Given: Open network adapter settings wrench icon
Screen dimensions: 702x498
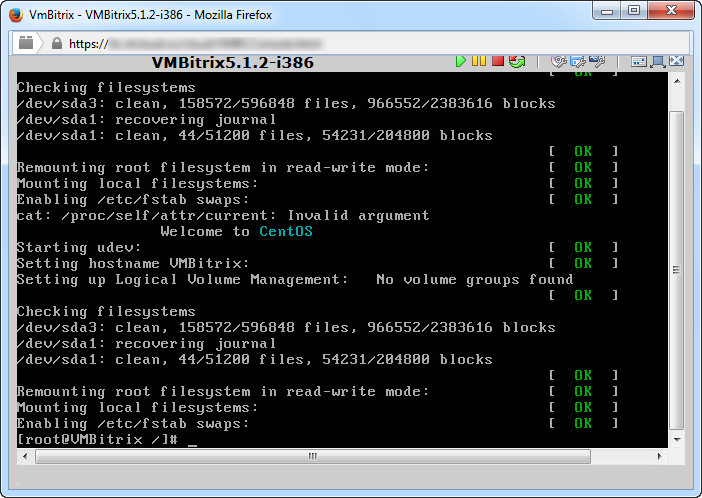Looking at the screenshot, I should 598,61.
